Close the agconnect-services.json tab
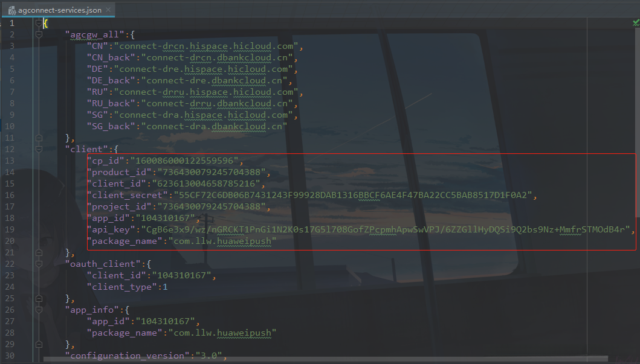The image size is (640, 364). coord(108,10)
